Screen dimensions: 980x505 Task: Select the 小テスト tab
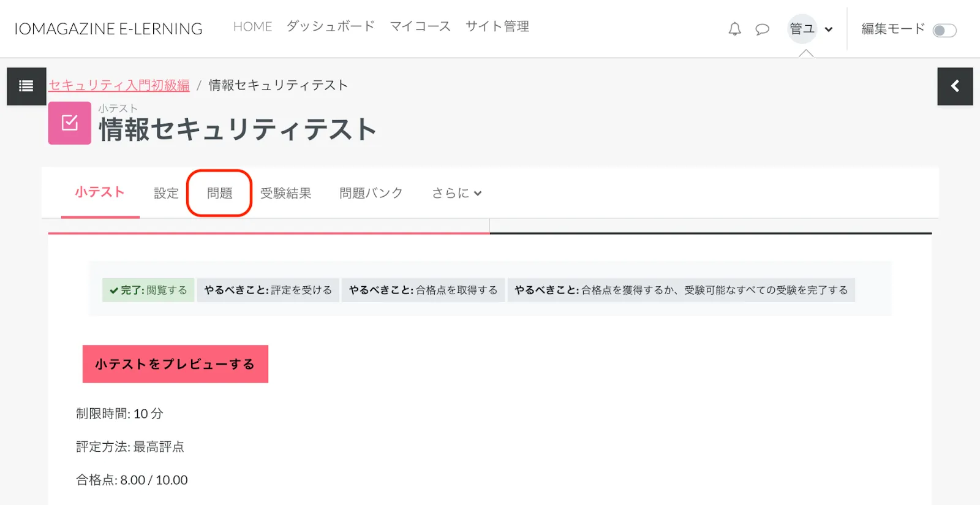100,192
